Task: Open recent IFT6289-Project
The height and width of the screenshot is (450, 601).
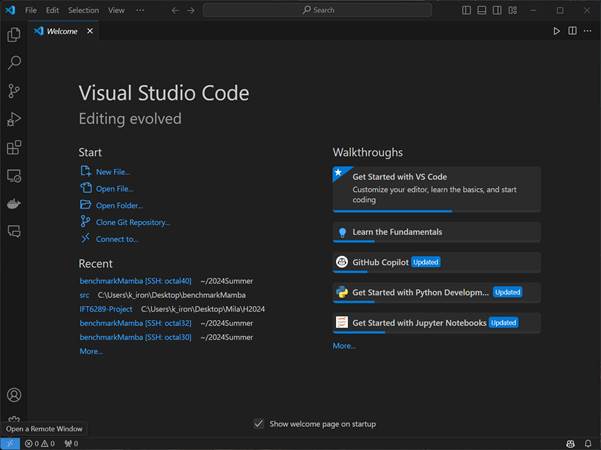Action: click(106, 309)
